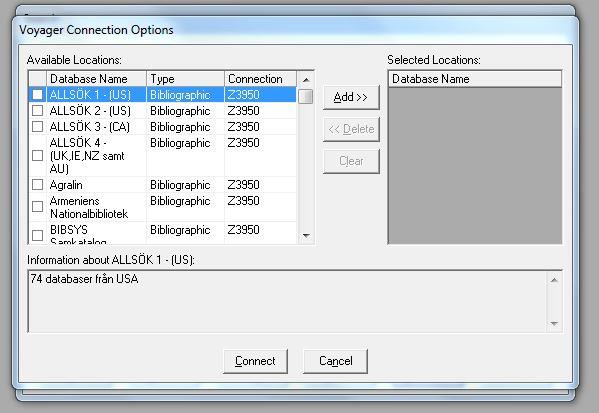599x413 pixels.
Task: Check the ALLSÖK 1 - (US) checkbox
Action: 37,94
